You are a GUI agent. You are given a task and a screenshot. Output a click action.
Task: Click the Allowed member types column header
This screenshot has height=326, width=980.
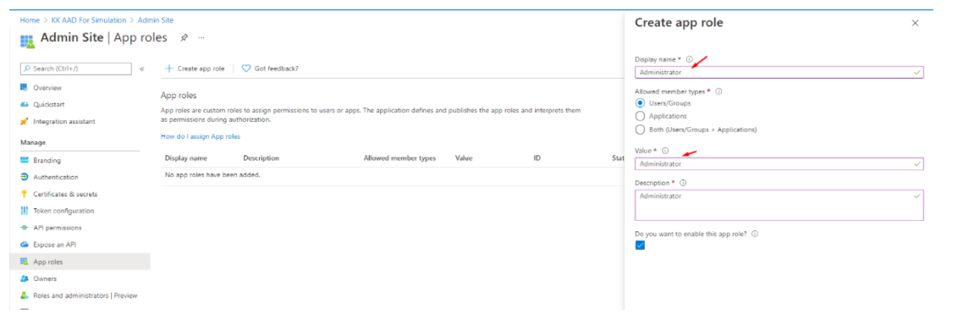[x=399, y=158]
